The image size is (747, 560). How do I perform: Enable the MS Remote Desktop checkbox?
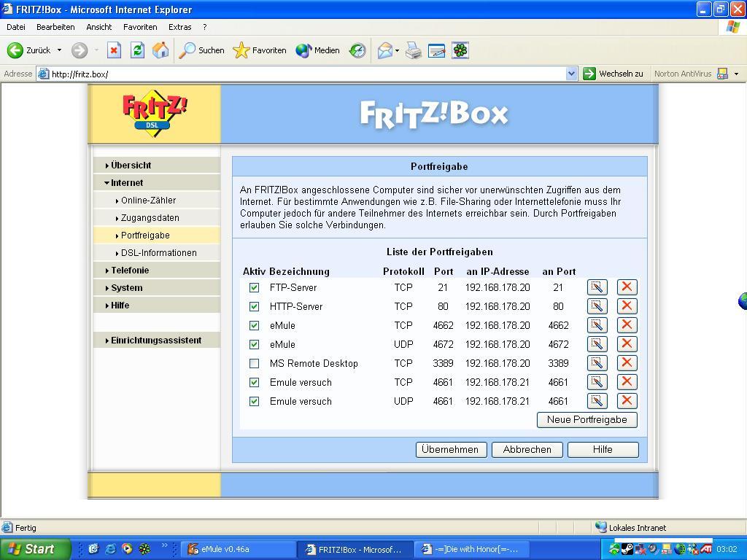[x=254, y=363]
